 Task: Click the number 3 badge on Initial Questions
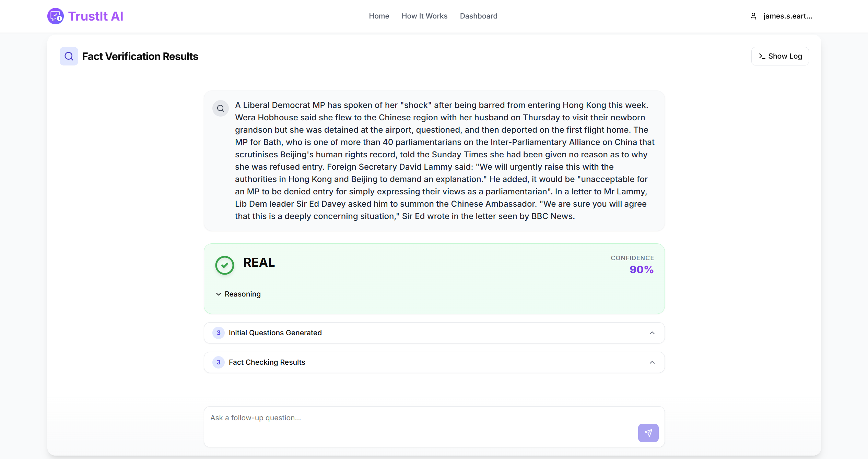point(219,333)
